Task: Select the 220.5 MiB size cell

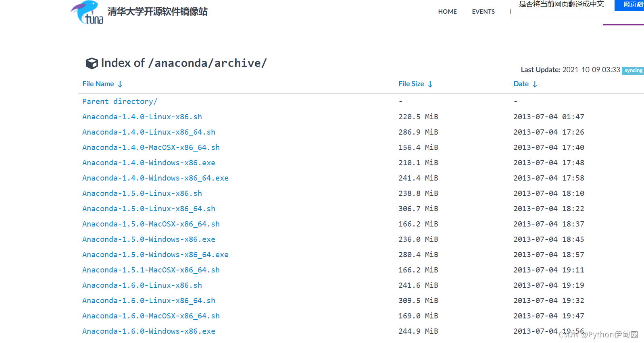Action: click(418, 117)
